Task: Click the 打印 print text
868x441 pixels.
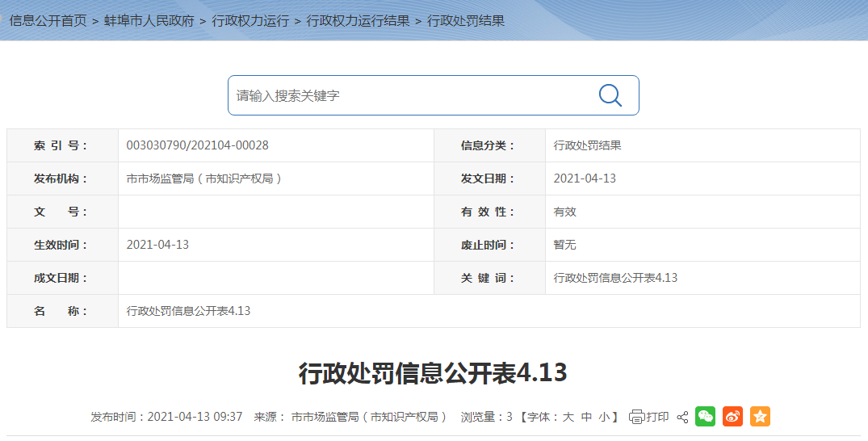Action: coord(657,417)
